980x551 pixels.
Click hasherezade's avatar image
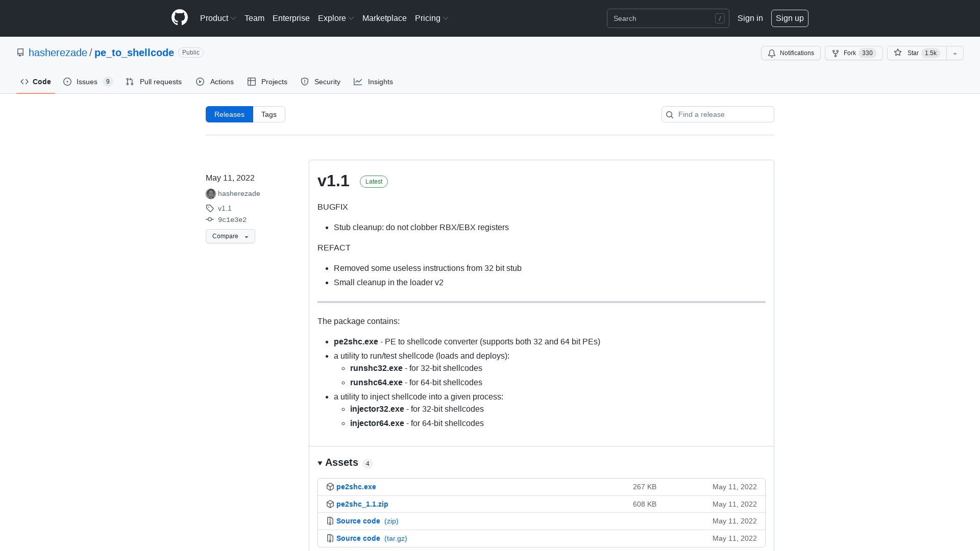(211, 194)
